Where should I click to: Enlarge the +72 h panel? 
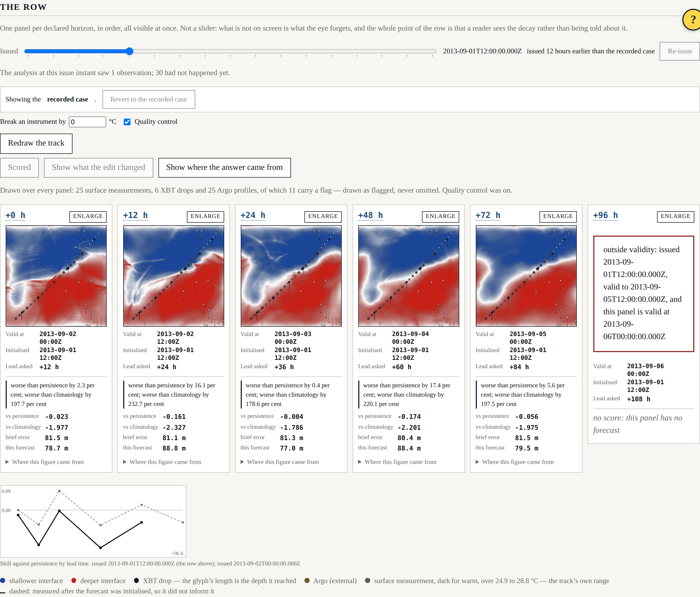pyautogui.click(x=558, y=217)
